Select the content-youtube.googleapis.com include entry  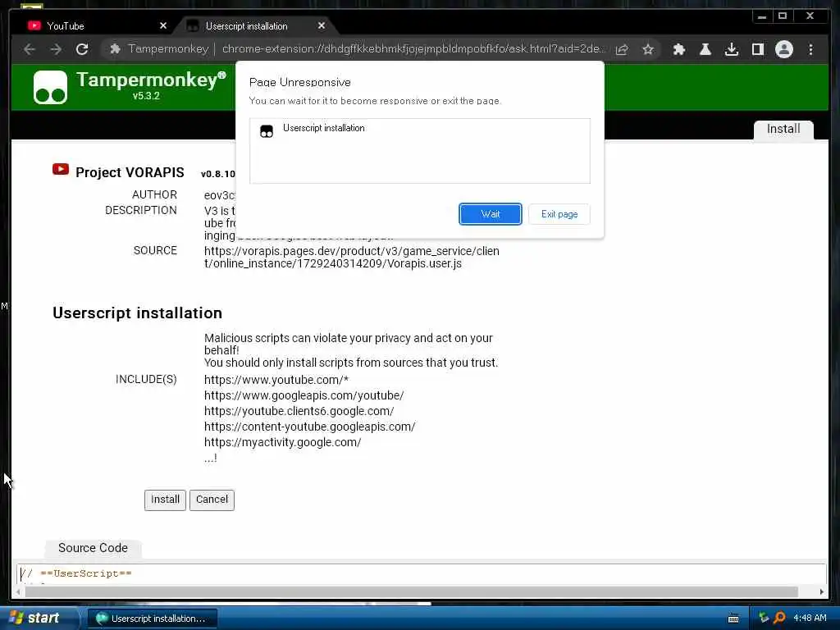coord(309,427)
